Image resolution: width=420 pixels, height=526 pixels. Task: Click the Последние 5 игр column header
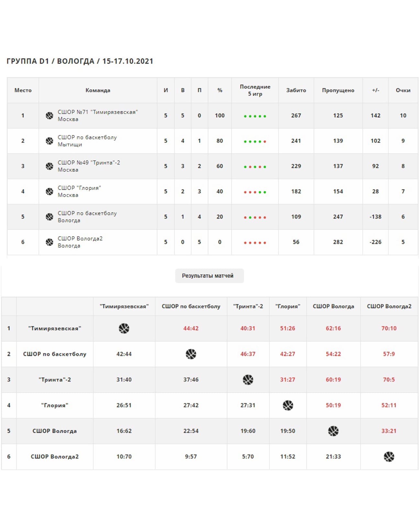pos(255,90)
